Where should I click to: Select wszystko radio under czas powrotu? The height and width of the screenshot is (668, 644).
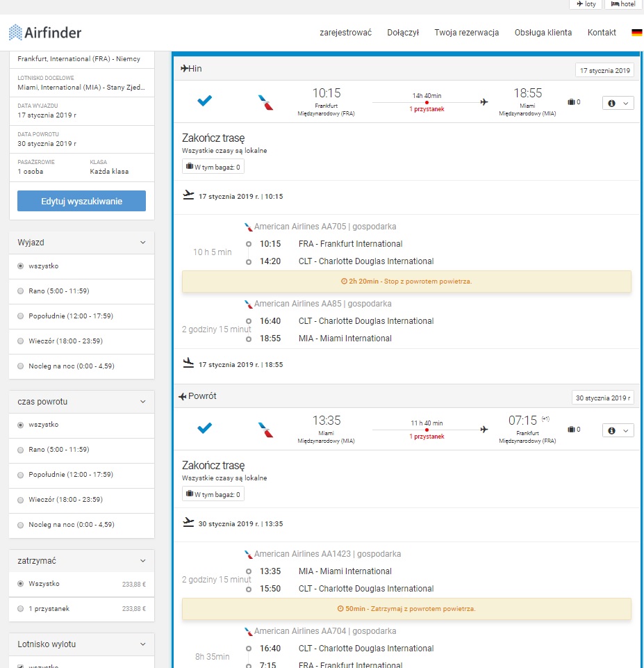click(x=20, y=425)
